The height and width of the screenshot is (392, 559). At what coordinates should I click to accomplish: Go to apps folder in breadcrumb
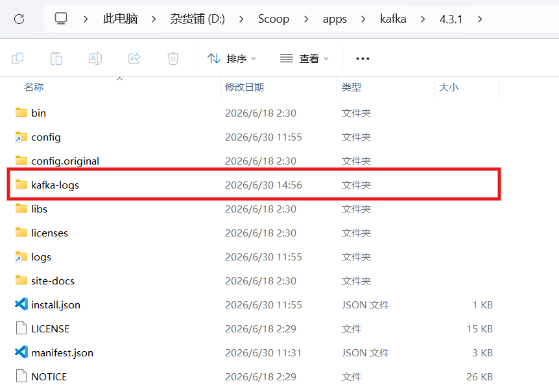pos(335,19)
